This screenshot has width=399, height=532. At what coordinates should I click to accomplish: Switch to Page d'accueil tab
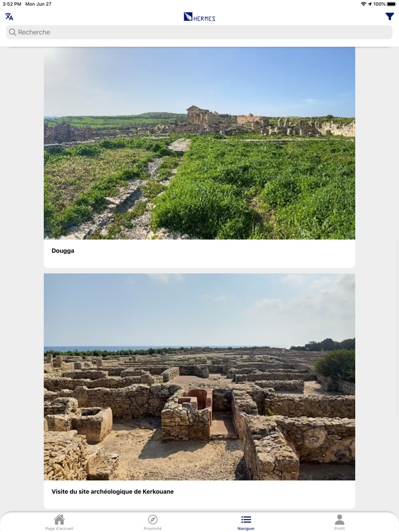point(59,528)
